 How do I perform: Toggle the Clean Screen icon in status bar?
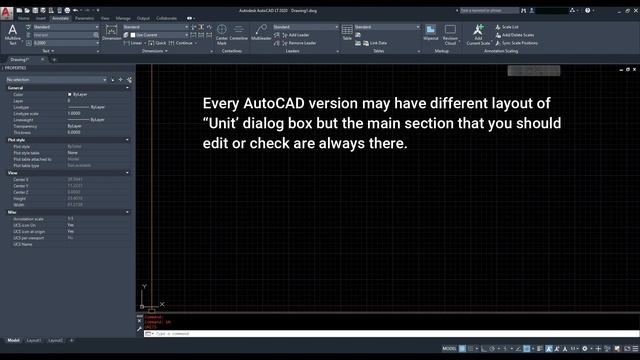tap(627, 349)
